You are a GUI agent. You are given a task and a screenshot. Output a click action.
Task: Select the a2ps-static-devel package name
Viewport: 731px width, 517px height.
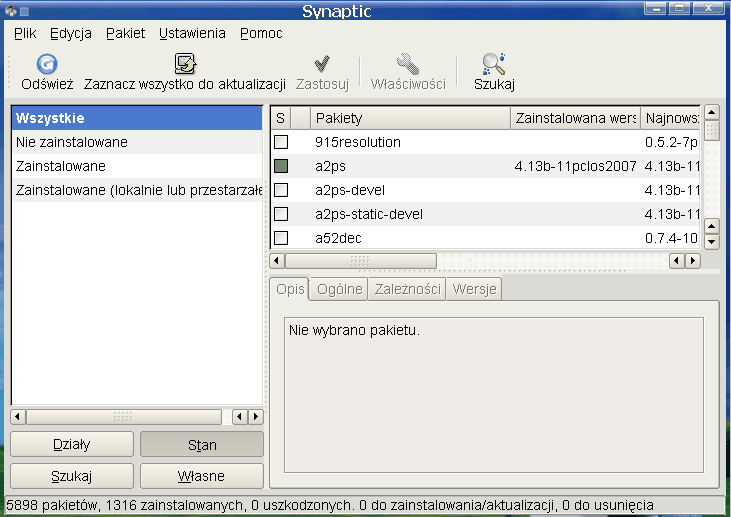pos(369,214)
